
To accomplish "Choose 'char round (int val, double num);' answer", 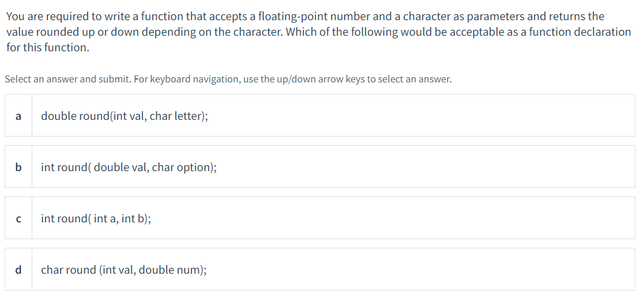I will (x=124, y=270).
